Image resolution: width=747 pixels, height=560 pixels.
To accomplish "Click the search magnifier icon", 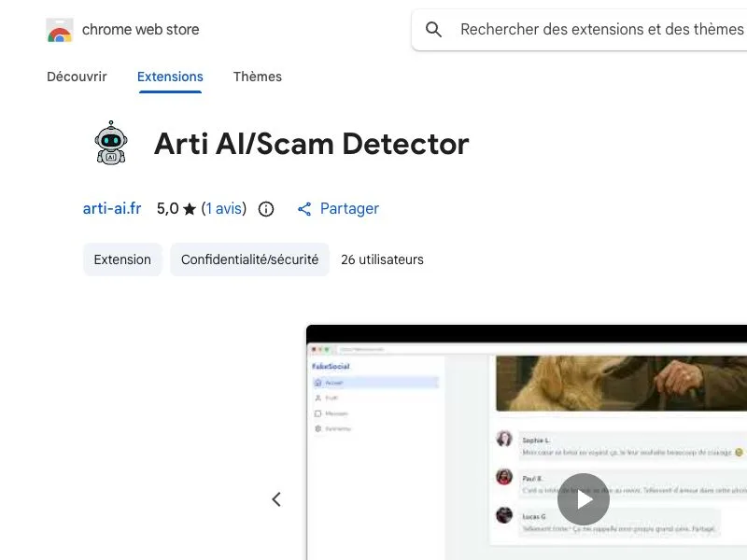I will click(433, 30).
